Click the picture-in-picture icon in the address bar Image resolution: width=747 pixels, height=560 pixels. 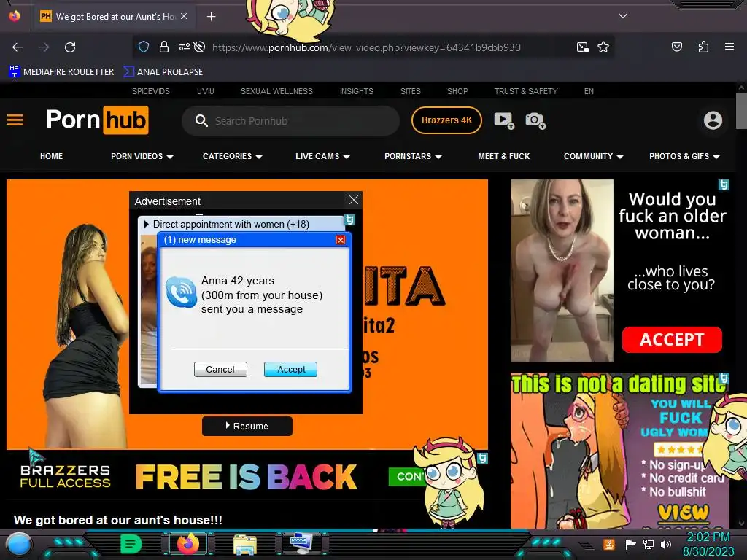582,47
